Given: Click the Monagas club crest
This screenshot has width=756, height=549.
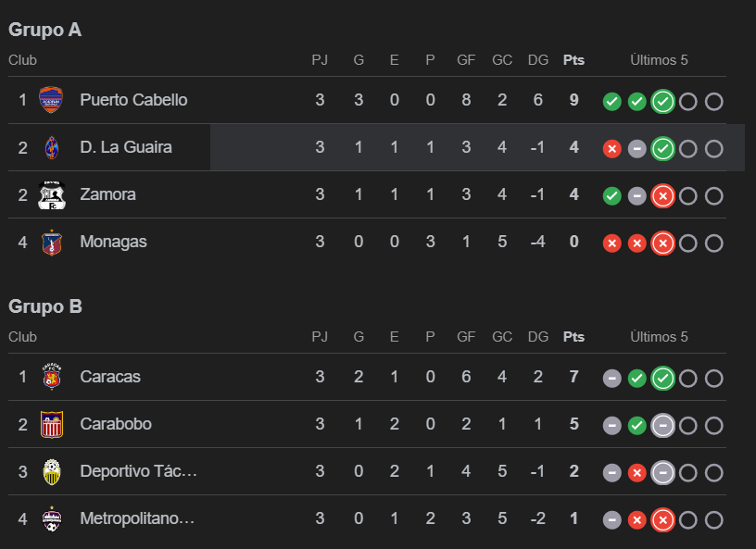Looking at the screenshot, I should pos(51,242).
